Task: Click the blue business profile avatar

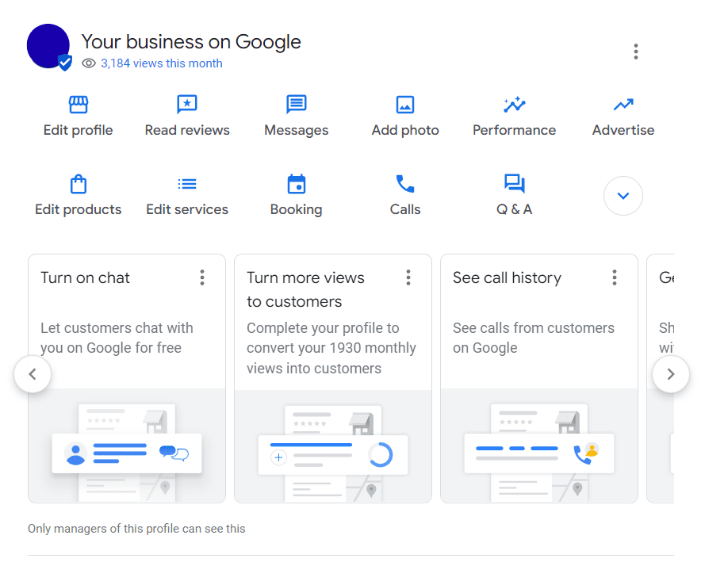Action: (x=48, y=47)
